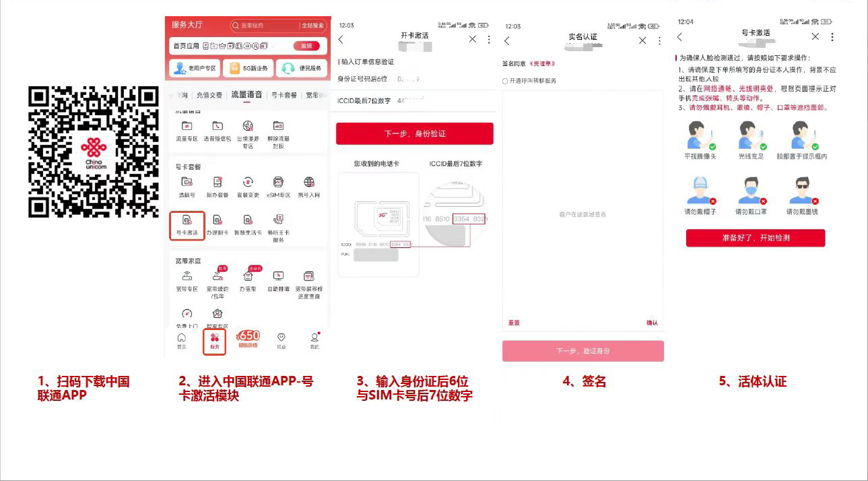Click 下一步，身份验证 red button
868x481 pixels.
(415, 133)
